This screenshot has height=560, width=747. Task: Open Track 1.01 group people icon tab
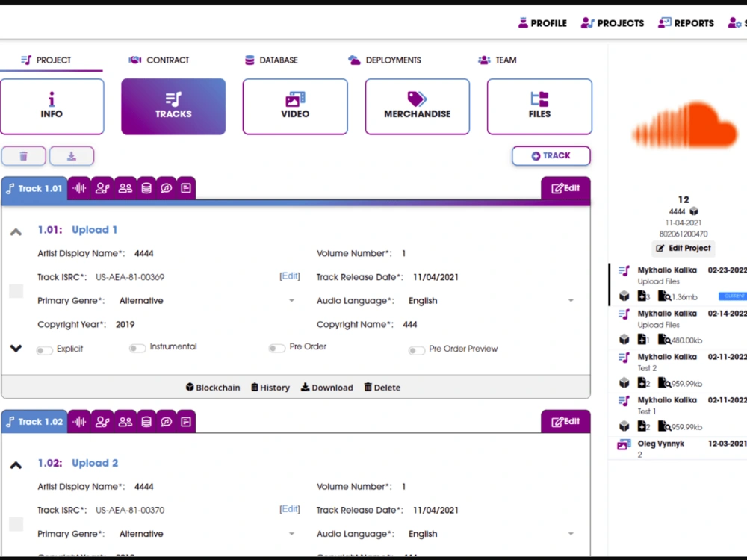coord(125,188)
